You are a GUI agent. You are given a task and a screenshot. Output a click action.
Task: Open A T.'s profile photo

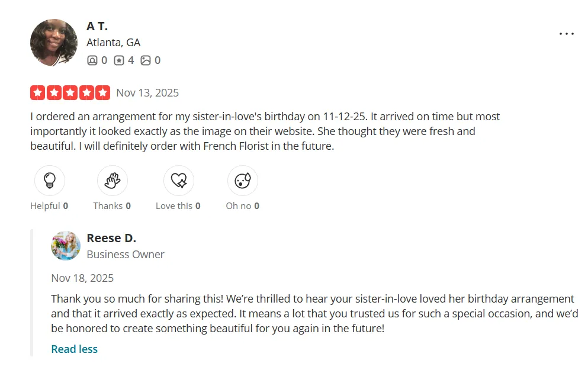pyautogui.click(x=54, y=43)
